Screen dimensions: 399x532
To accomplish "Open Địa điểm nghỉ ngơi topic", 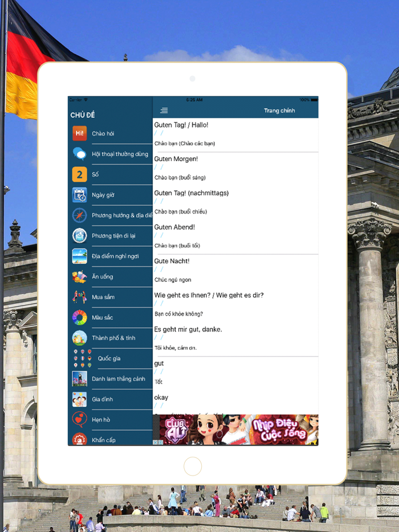I will (111, 256).
